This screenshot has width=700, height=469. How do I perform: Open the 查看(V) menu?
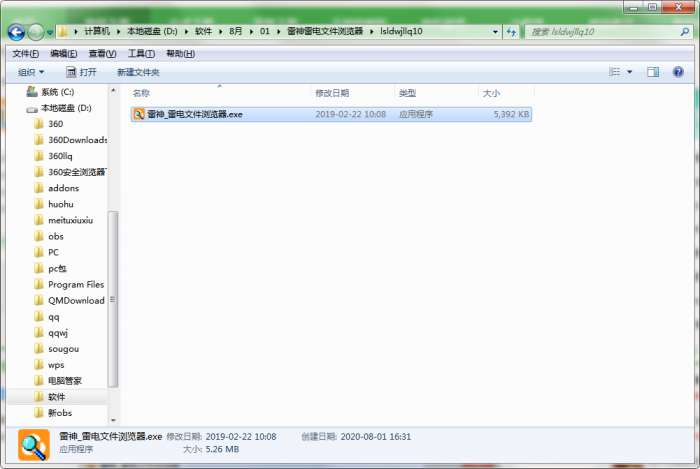(102, 54)
